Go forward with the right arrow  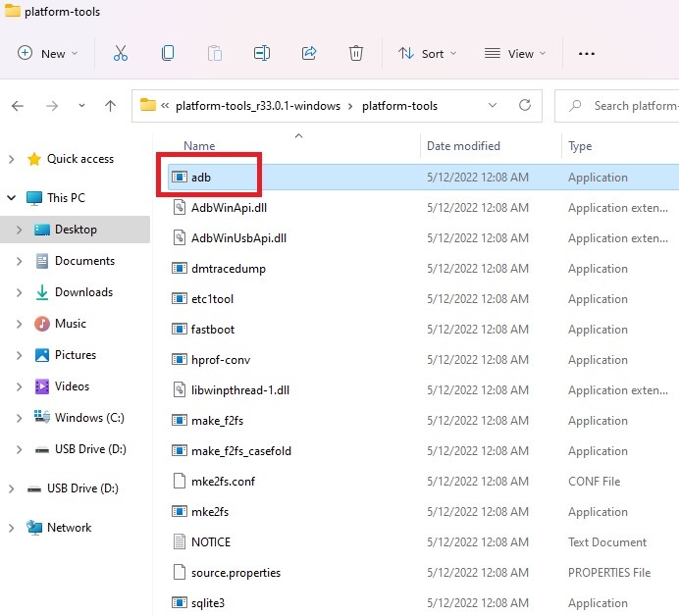tap(52, 106)
